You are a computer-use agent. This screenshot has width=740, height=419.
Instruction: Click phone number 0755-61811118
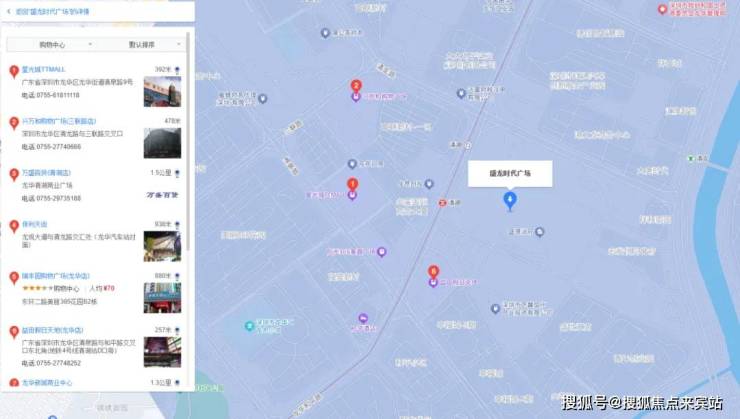[x=58, y=95]
